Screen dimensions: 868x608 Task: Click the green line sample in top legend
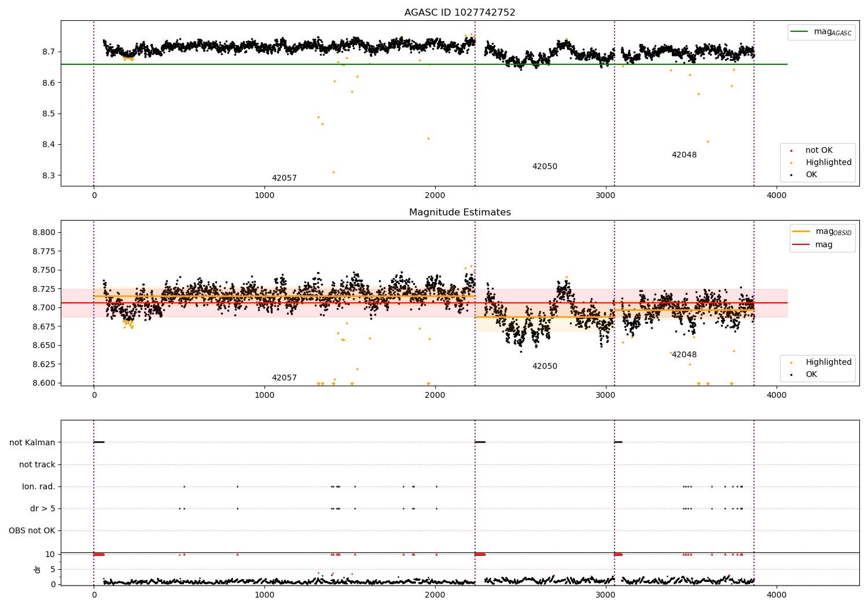click(800, 32)
